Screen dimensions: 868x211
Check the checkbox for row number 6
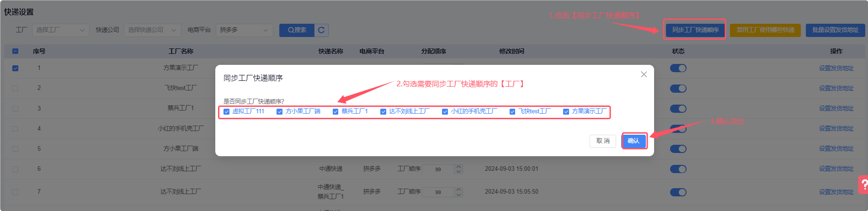(x=15, y=169)
